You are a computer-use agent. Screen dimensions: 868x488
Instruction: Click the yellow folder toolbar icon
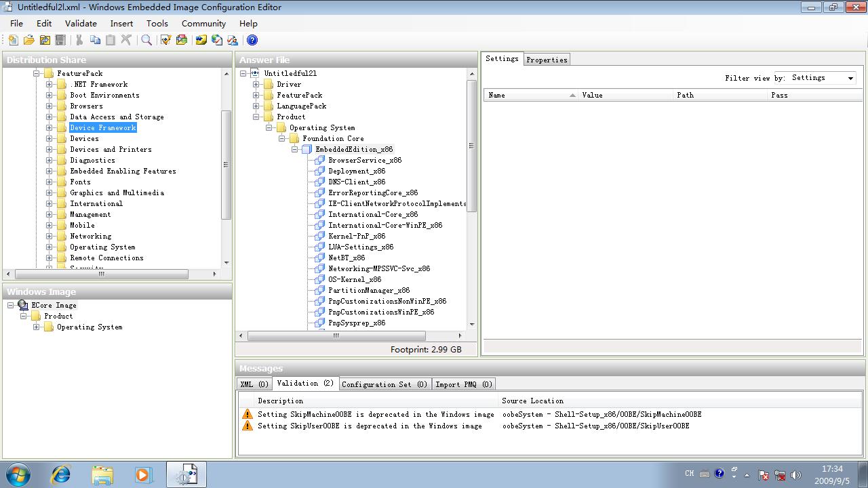tap(201, 41)
